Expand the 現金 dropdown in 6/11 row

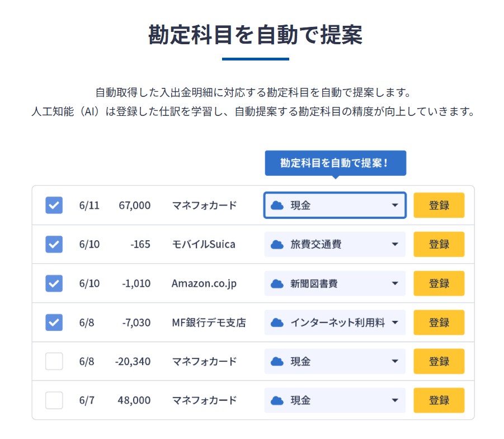(395, 206)
